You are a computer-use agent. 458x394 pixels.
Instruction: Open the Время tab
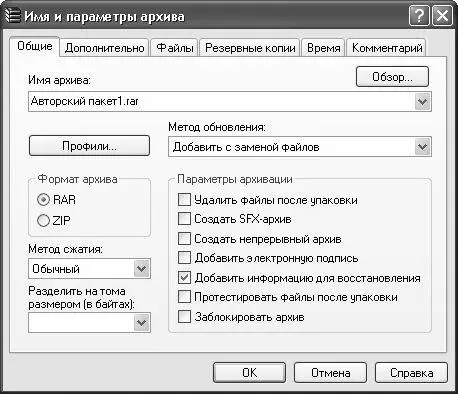[324, 48]
